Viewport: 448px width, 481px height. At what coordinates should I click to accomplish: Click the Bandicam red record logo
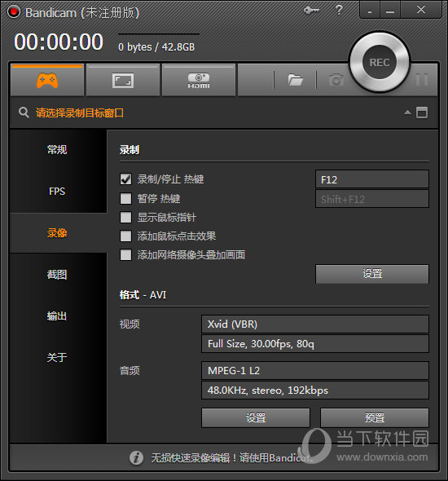(14, 12)
